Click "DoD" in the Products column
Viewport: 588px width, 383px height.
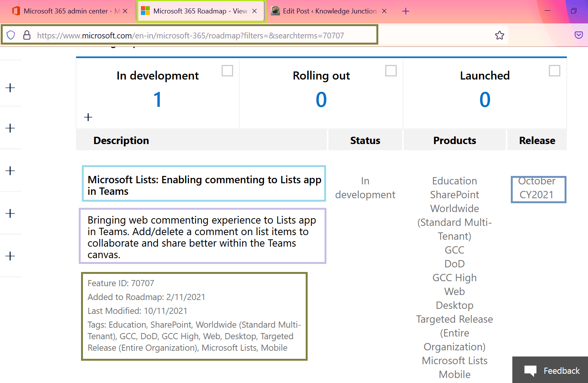[455, 264]
